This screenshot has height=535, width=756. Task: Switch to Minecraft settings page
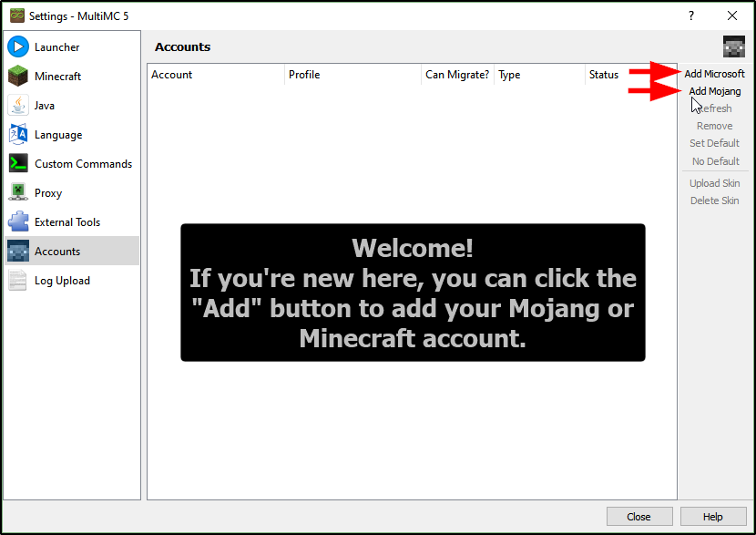(x=72, y=77)
